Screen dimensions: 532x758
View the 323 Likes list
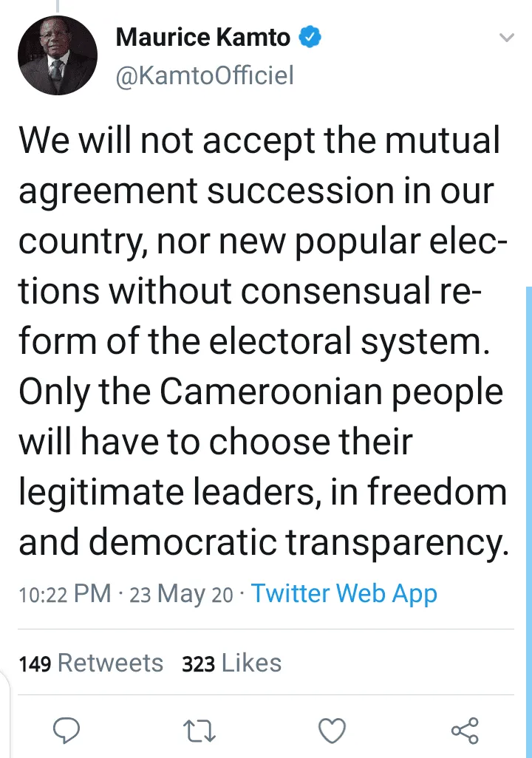(232, 663)
